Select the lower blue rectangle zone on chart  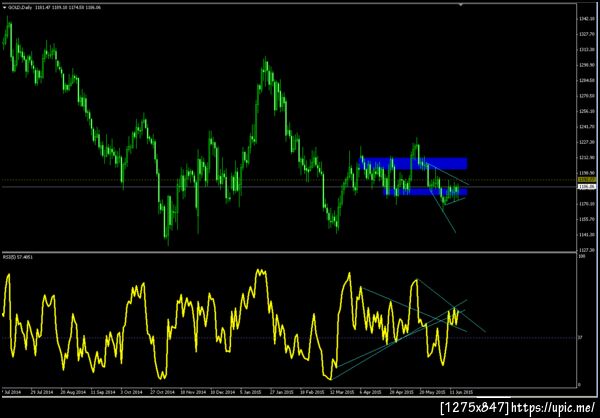[426, 191]
